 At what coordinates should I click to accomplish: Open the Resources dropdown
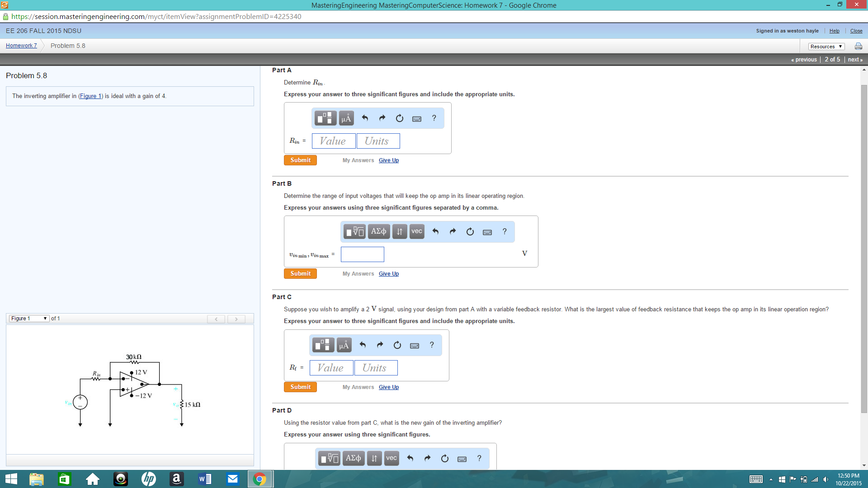(826, 46)
